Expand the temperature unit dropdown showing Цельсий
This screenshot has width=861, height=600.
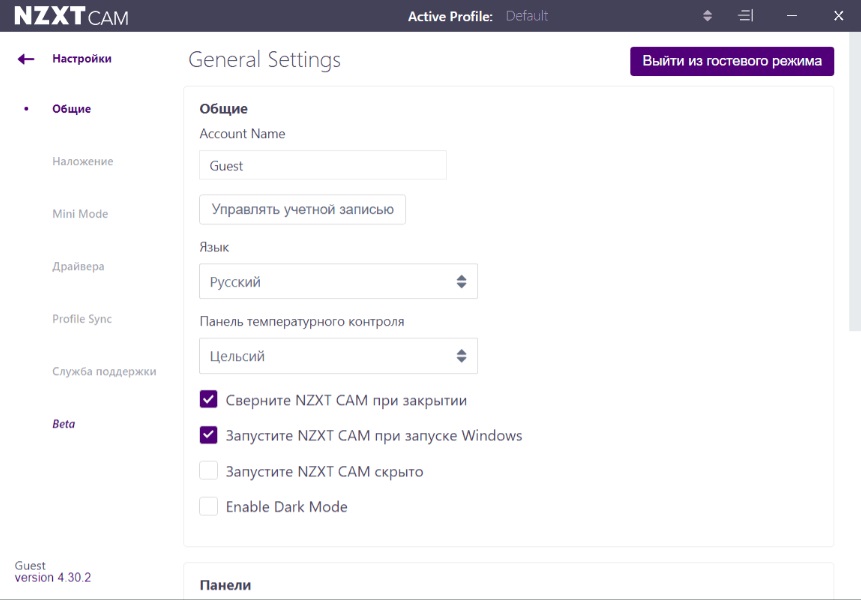click(x=338, y=356)
